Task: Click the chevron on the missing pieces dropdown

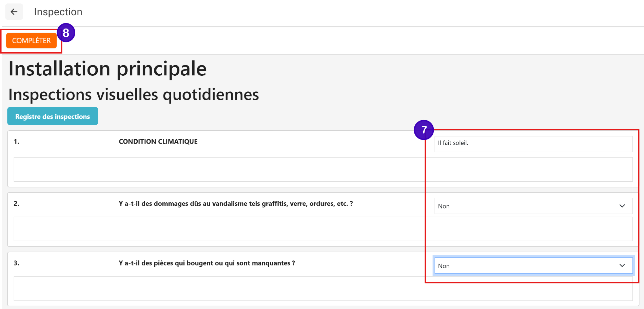Action: pyautogui.click(x=622, y=266)
